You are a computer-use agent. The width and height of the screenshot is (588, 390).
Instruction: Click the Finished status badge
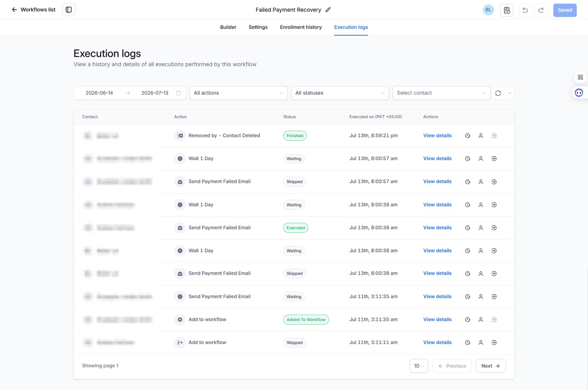[295, 136]
